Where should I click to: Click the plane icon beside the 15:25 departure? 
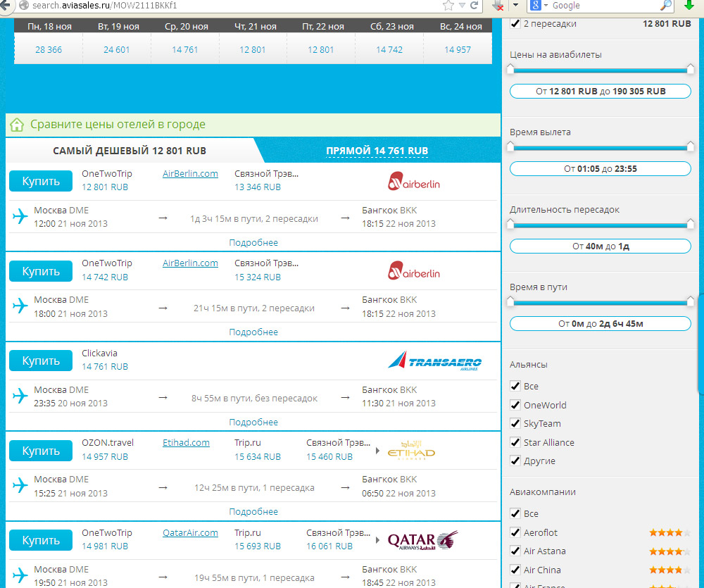20,486
